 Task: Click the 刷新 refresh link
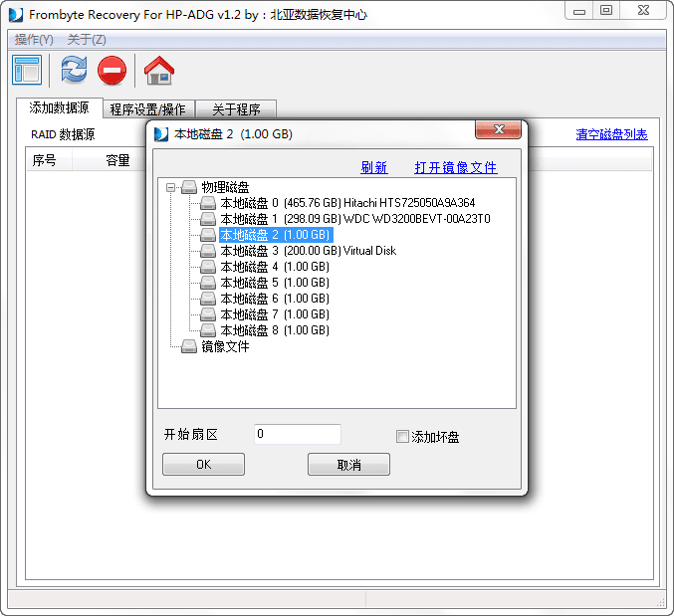click(x=374, y=167)
